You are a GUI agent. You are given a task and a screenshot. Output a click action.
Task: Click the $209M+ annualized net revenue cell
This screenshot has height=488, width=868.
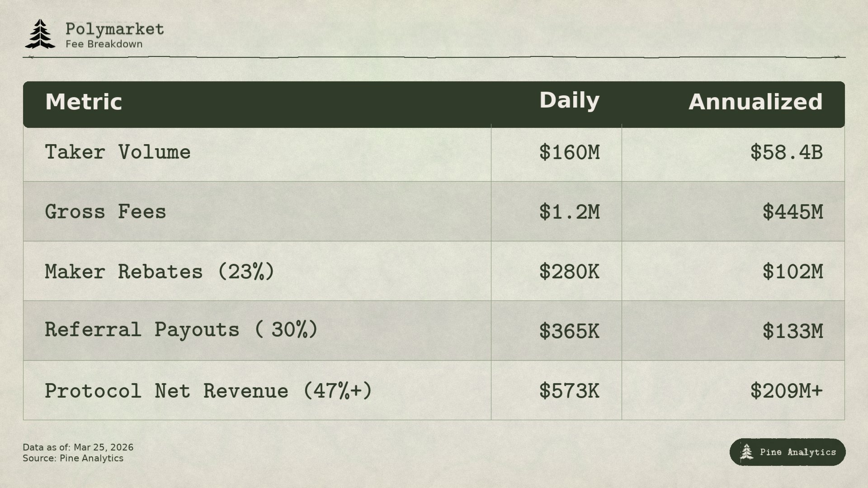coord(786,391)
